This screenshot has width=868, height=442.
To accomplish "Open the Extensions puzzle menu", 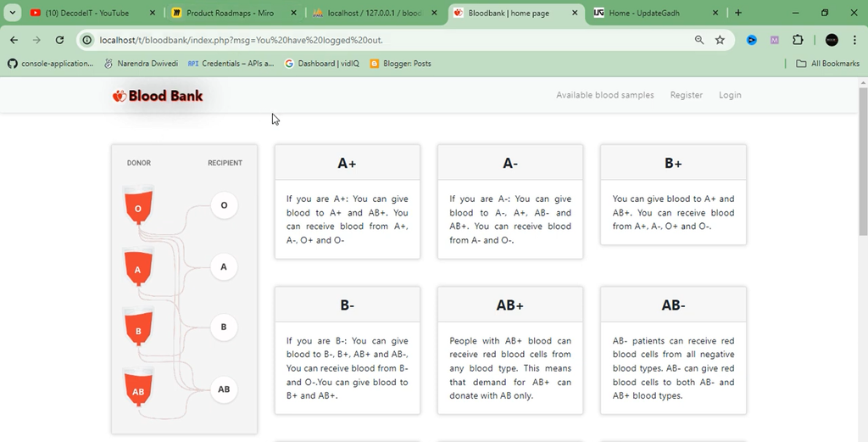I will tap(798, 40).
